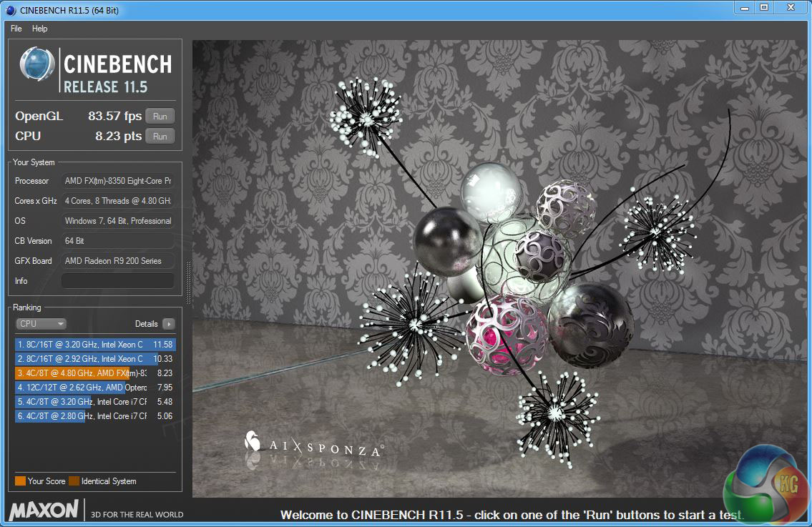Click the brown Identical System legend swatch
The height and width of the screenshot is (527, 812).
click(74, 481)
